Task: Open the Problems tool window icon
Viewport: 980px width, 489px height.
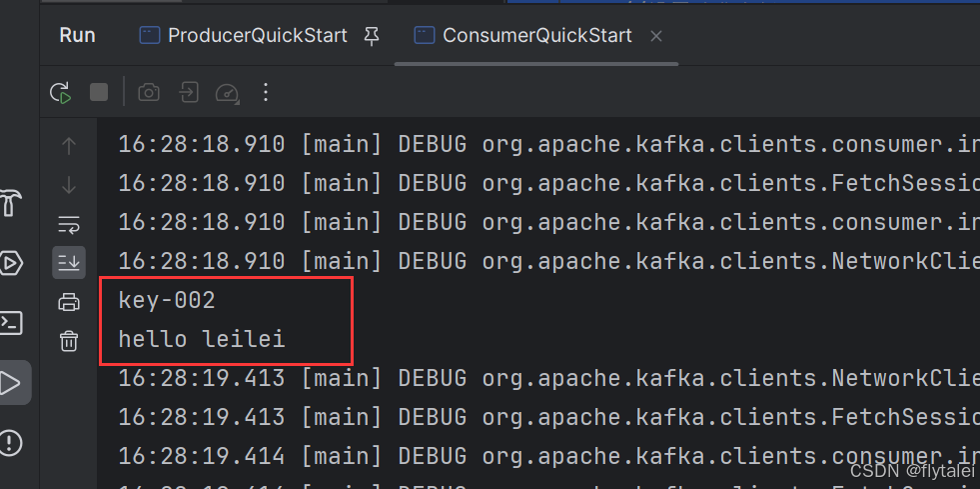Action: click(11, 443)
